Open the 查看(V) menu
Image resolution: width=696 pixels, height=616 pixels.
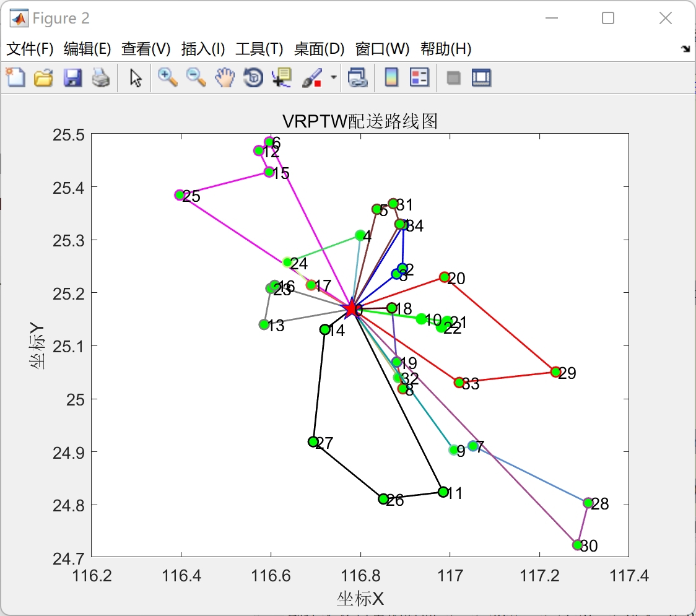coord(146,49)
